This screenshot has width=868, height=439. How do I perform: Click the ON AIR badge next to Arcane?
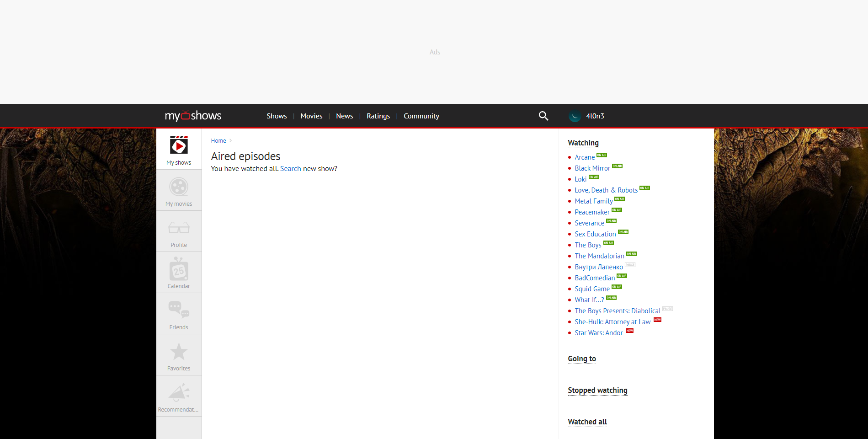pos(602,155)
